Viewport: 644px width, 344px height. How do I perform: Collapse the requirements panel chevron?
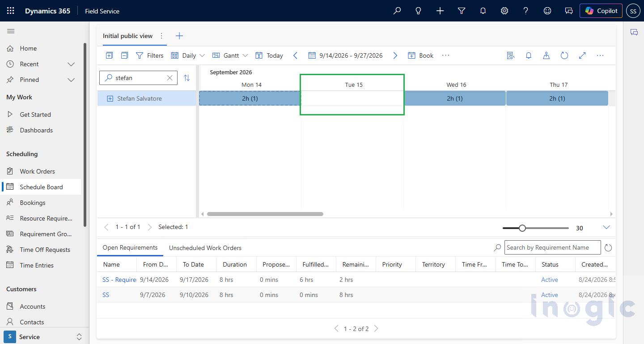(x=606, y=227)
